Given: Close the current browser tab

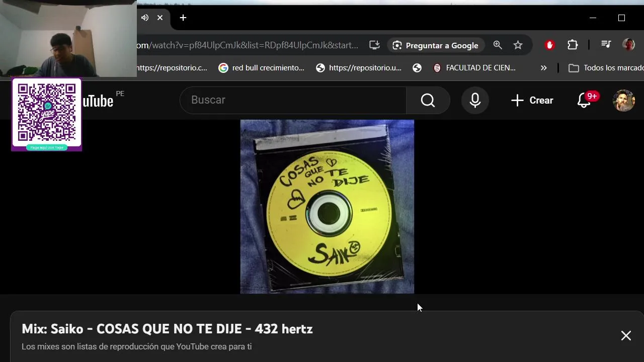Looking at the screenshot, I should point(160,18).
